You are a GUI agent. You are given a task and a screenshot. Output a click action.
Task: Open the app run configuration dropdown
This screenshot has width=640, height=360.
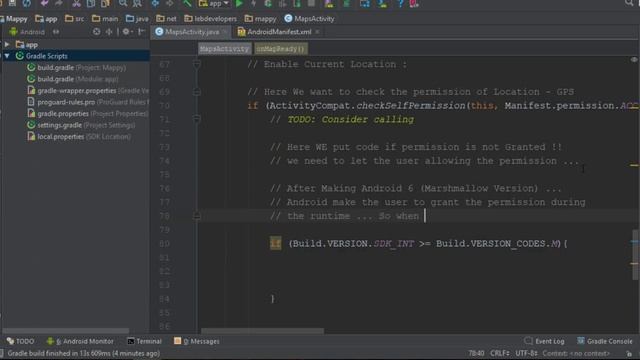(x=214, y=4)
